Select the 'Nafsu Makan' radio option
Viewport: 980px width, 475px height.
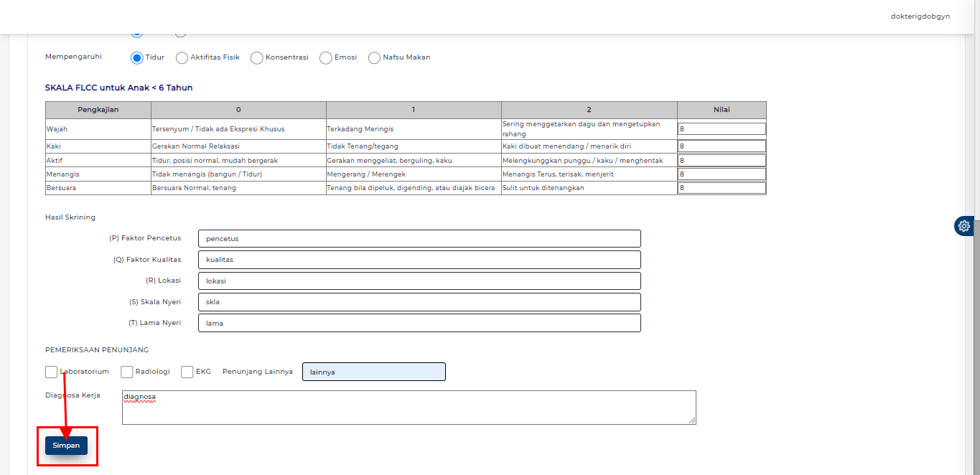tap(373, 57)
